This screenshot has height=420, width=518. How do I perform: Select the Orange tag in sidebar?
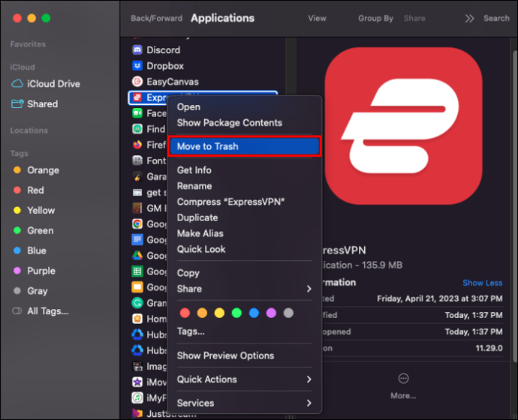click(36, 170)
